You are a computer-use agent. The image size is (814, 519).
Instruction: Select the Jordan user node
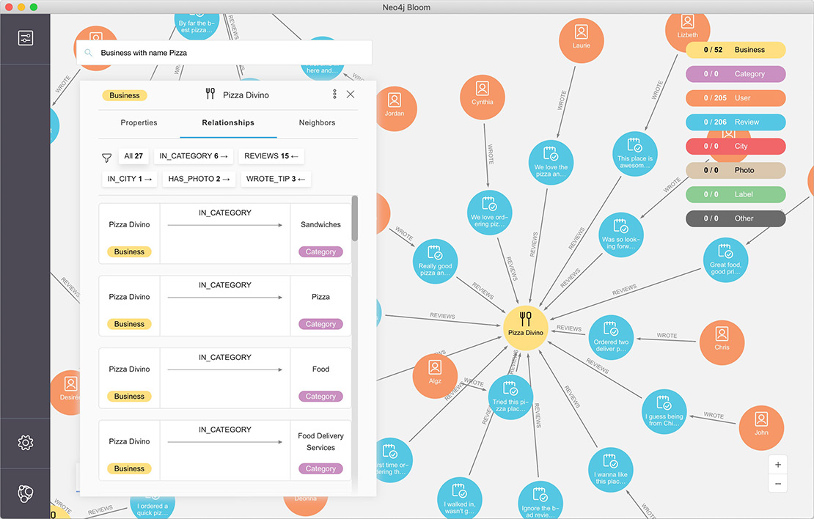tap(395, 108)
